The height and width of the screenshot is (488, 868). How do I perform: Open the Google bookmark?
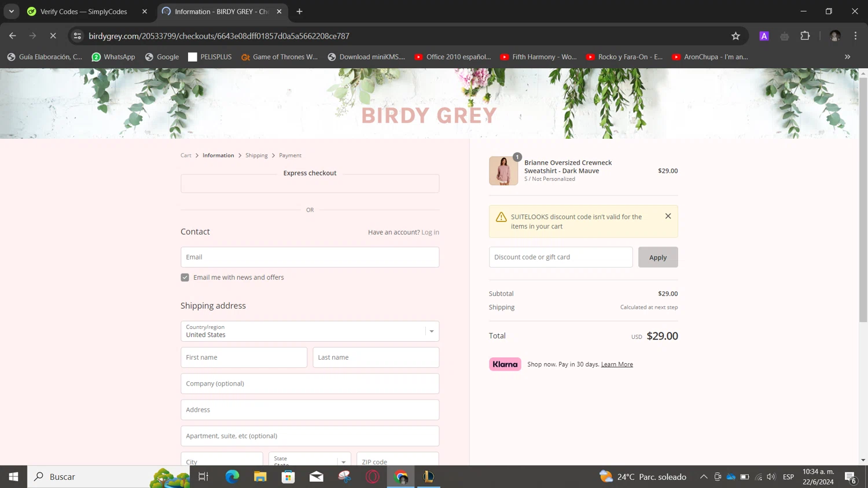coord(162,57)
